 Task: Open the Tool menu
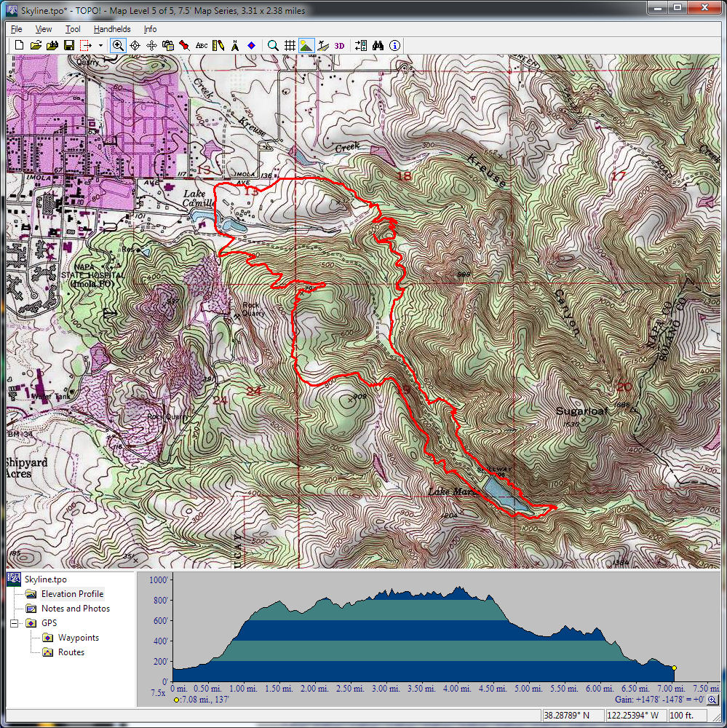coord(73,29)
